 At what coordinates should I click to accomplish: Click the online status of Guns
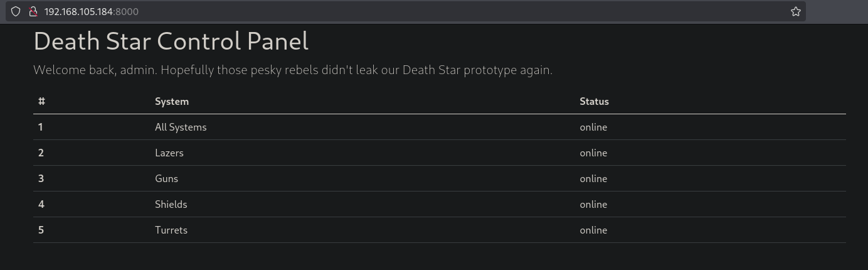(x=593, y=178)
